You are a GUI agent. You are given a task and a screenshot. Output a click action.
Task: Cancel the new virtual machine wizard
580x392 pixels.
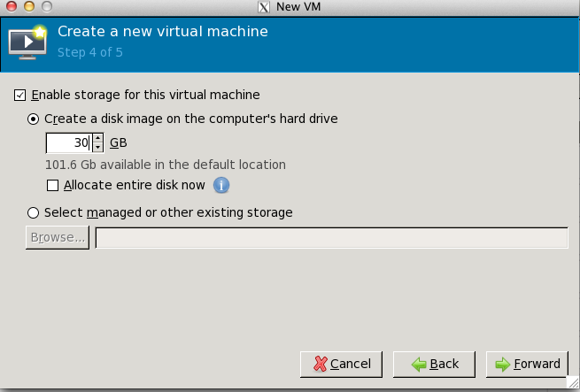tap(342, 365)
